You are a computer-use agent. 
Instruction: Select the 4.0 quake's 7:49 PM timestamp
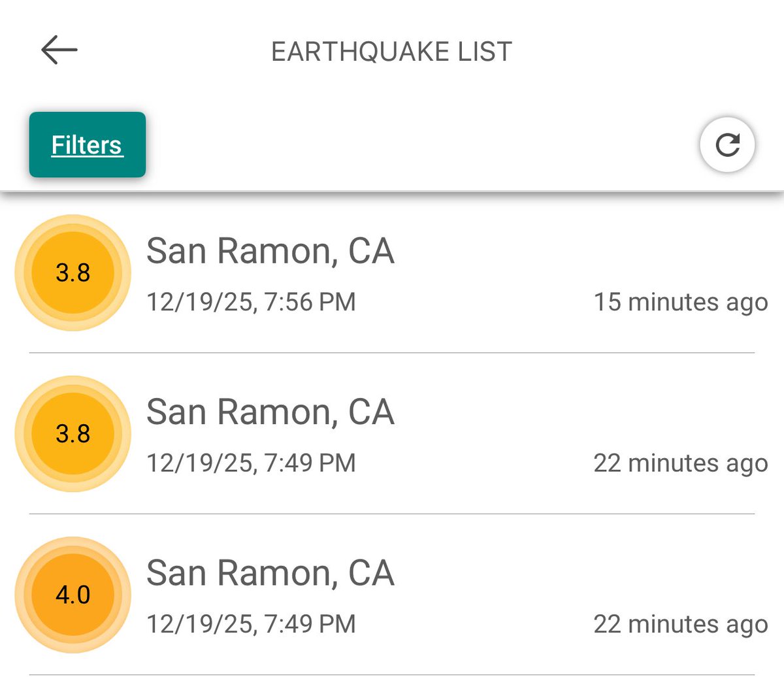251,624
